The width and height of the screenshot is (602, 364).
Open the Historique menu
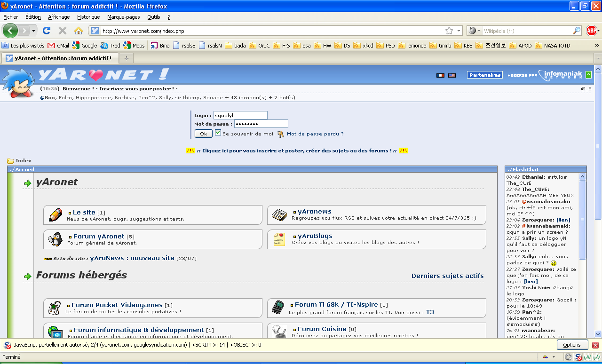tap(88, 17)
